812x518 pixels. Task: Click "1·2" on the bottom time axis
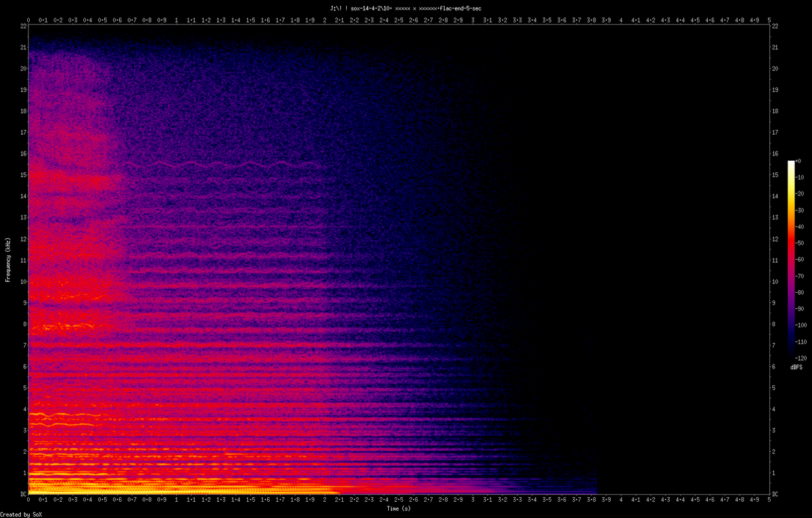tap(206, 500)
